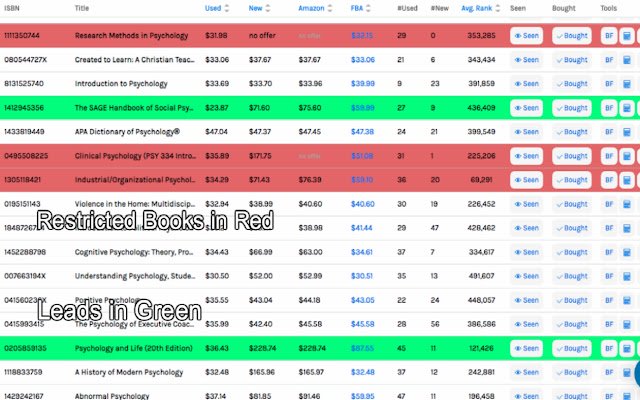Open the $39.99 FBA price link
Screen dimensions: 640x400
(x=362, y=84)
